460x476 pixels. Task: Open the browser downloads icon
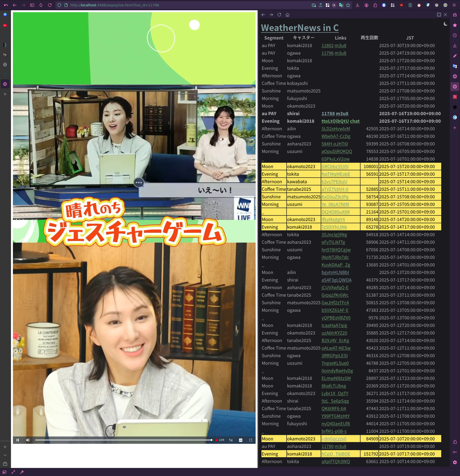tap(357, 5)
